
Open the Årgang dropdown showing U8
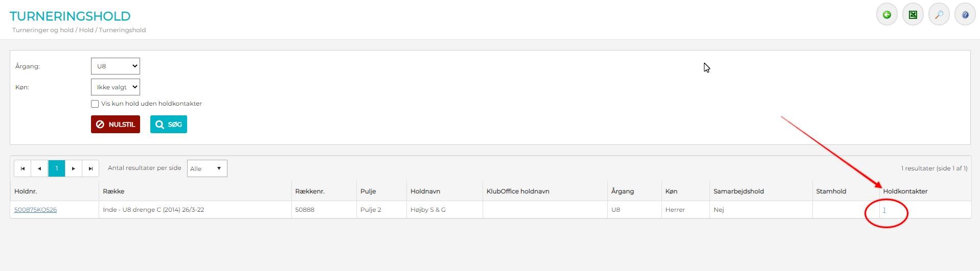[116, 66]
